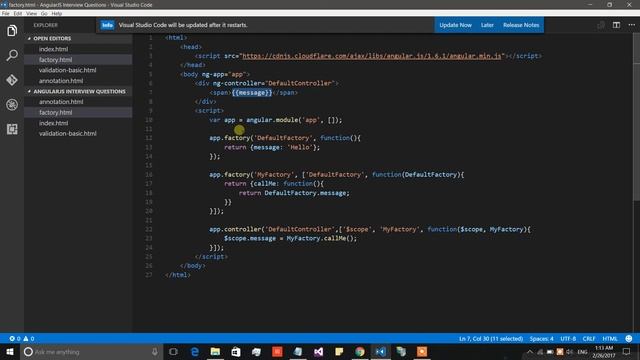This screenshot has height=360, width=640.
Task: Click the Ask me anything search box
Action: [91, 351]
